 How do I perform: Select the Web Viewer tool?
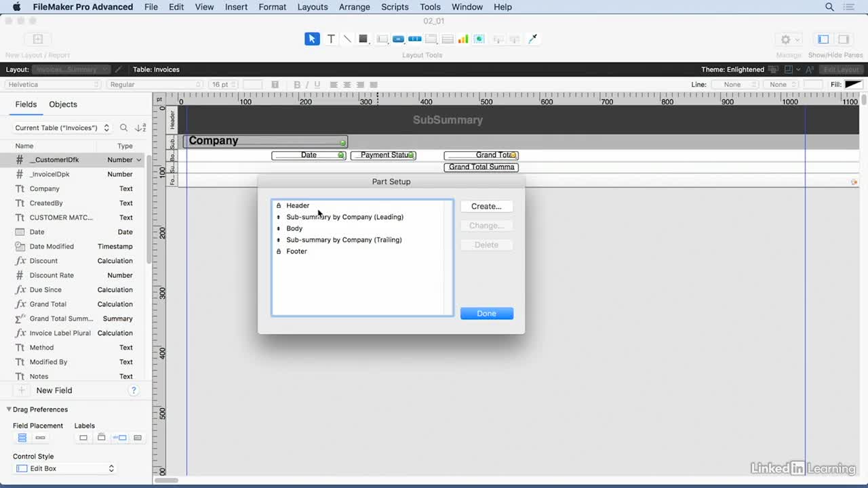point(479,39)
